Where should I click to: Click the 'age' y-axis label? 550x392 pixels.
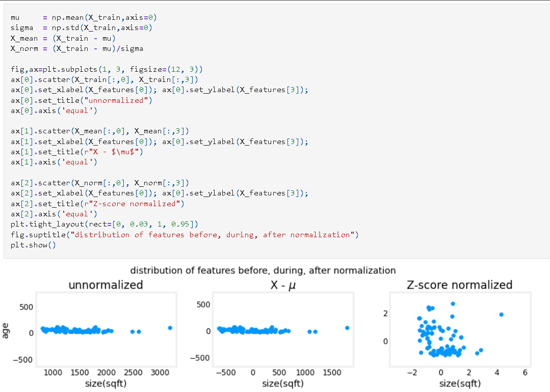click(5, 331)
